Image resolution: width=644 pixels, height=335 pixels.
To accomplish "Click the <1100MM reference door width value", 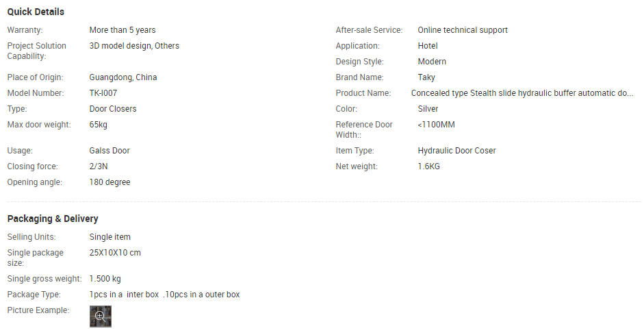I will pyautogui.click(x=436, y=125).
